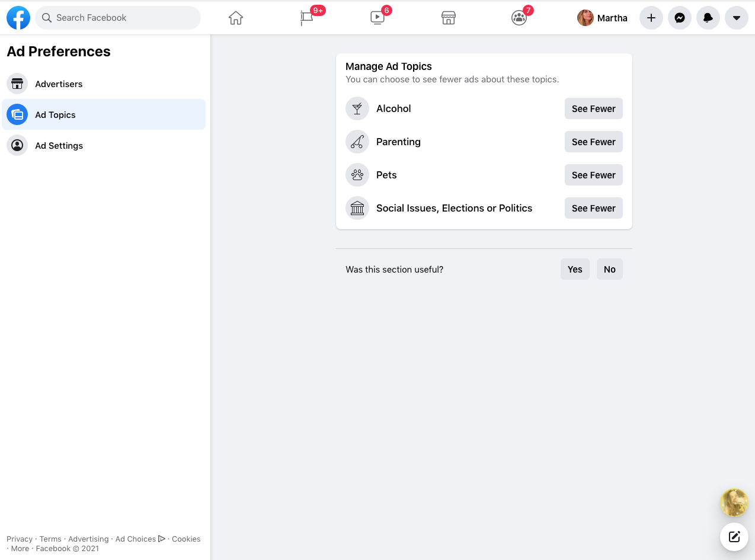Open the Ad Settings section
This screenshot has width=755, height=560.
[104, 145]
